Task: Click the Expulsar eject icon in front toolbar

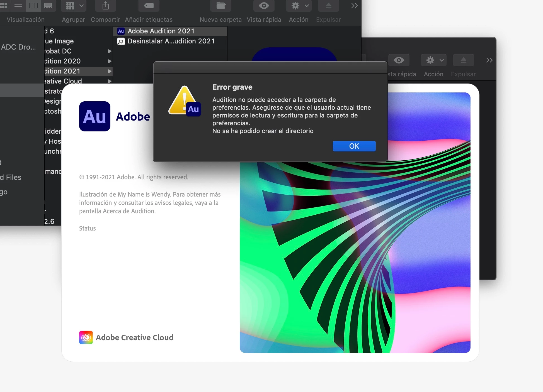Action: click(328, 6)
